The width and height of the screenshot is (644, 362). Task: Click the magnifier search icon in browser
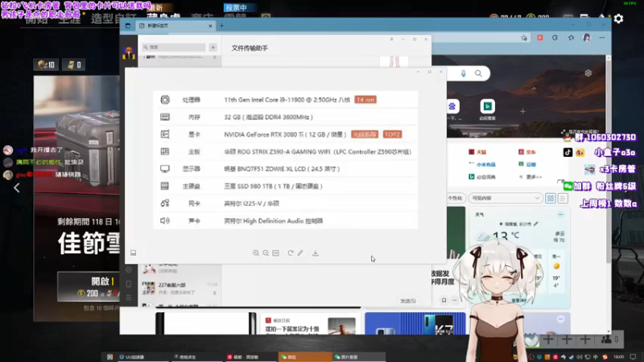pos(478,73)
